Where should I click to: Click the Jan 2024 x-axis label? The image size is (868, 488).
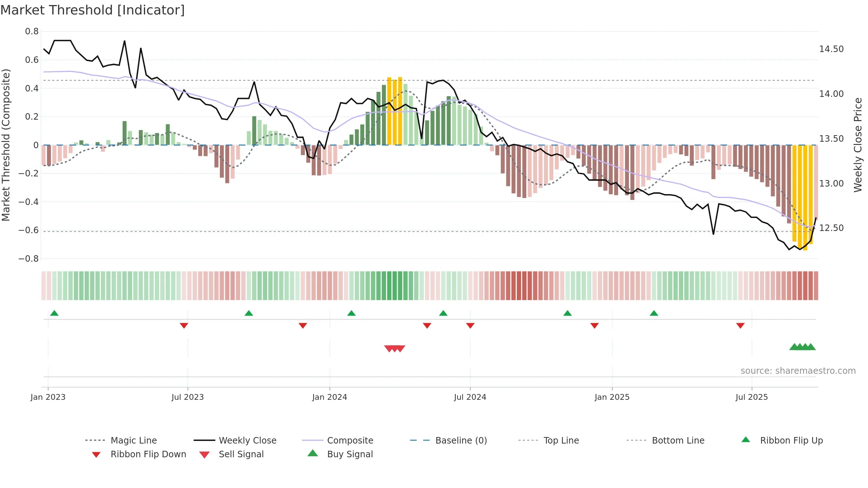click(x=330, y=397)
